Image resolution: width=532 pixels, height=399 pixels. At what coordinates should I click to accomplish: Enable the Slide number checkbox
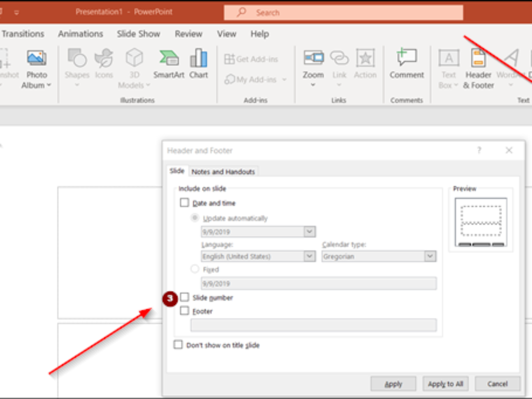184,297
